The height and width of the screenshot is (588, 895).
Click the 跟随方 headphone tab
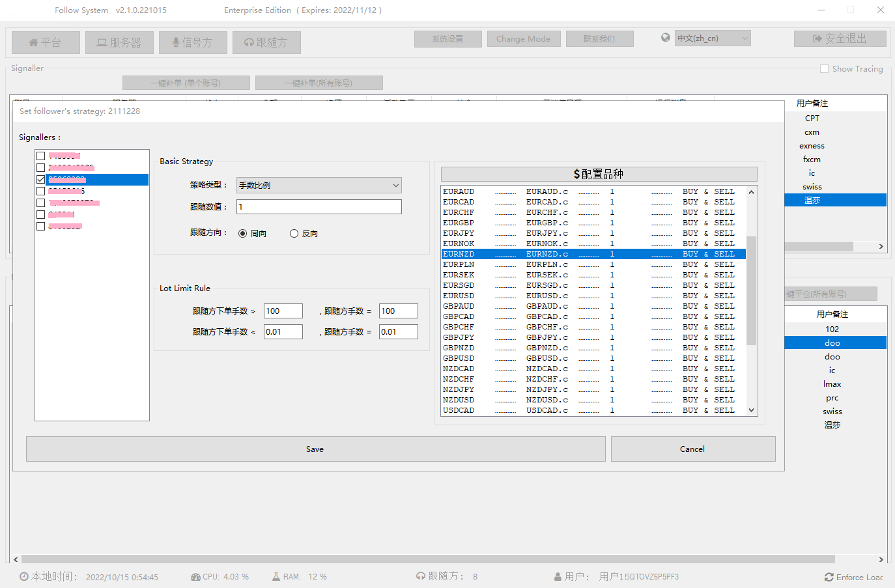266,43
